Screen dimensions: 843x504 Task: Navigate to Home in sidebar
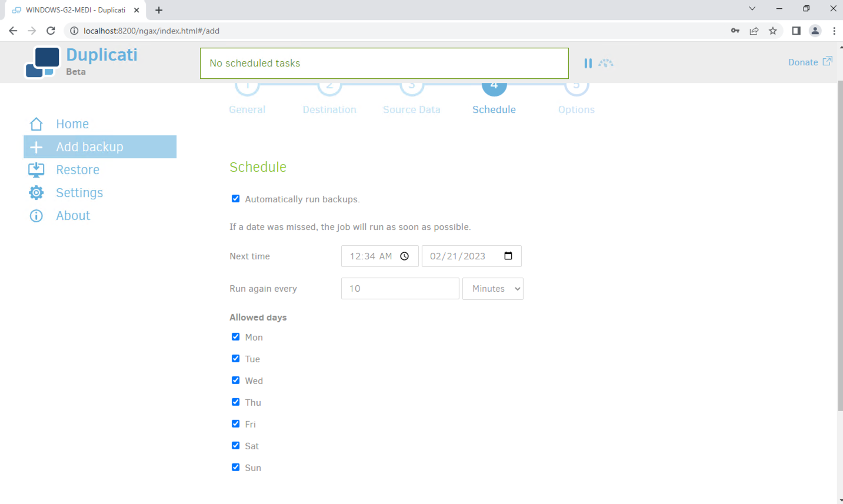(x=72, y=124)
